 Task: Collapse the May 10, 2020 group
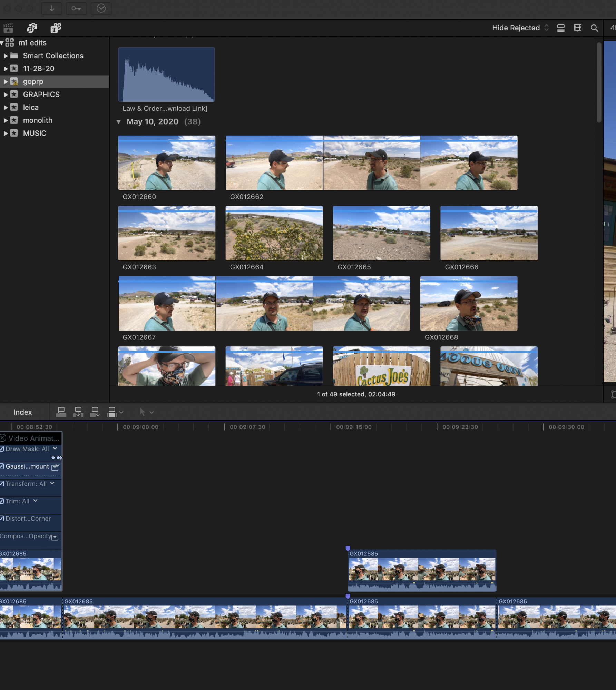click(x=119, y=122)
